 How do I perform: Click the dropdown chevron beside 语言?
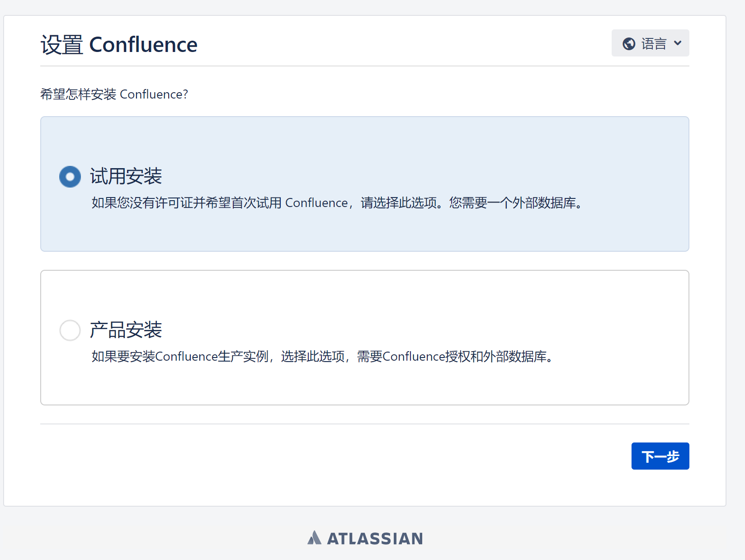678,43
